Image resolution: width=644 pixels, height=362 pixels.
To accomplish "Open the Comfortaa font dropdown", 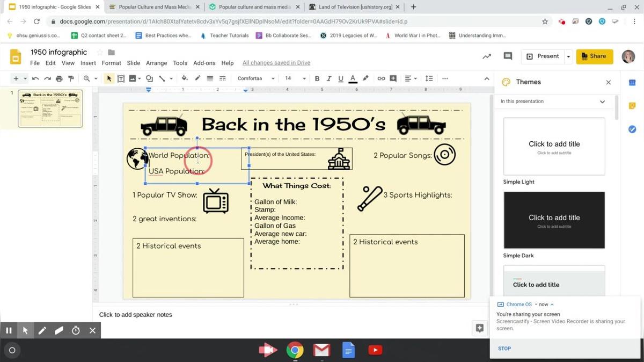I will [256, 78].
